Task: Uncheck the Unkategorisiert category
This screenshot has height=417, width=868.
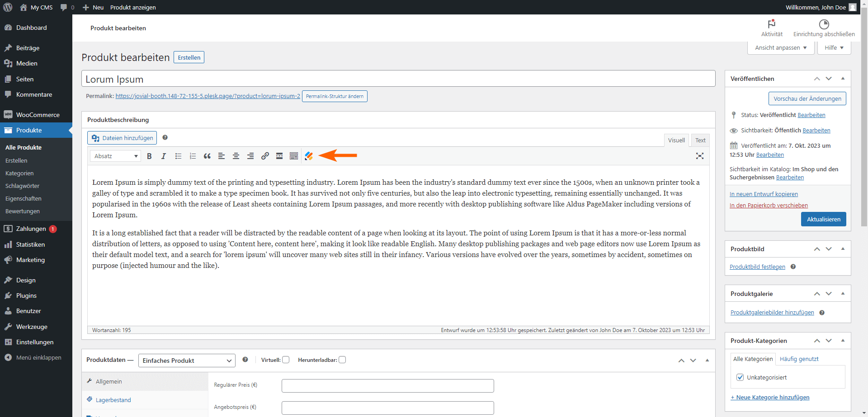Action: click(740, 377)
